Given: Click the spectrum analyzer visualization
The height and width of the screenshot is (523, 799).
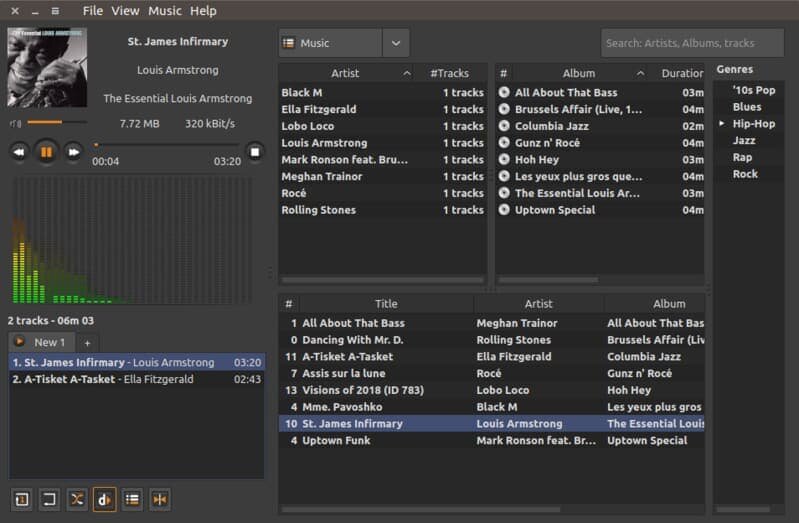Looking at the screenshot, I should (x=131, y=241).
